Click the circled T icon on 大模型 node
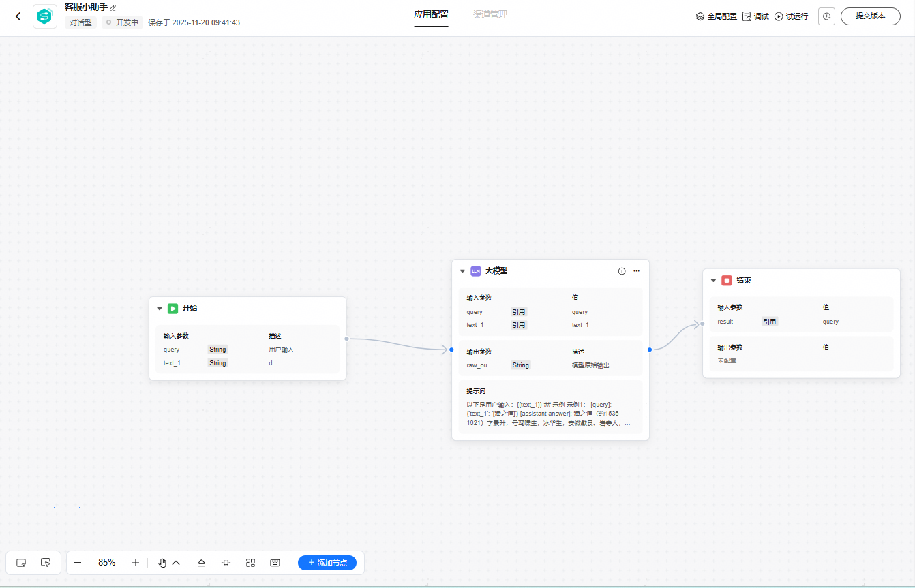915x588 pixels. [622, 271]
